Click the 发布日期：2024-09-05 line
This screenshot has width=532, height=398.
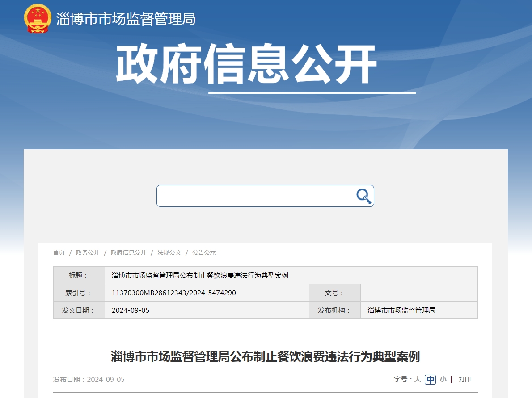[89, 379]
